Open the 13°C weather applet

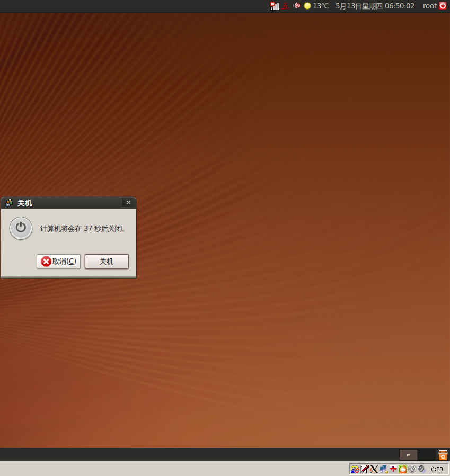(316, 6)
